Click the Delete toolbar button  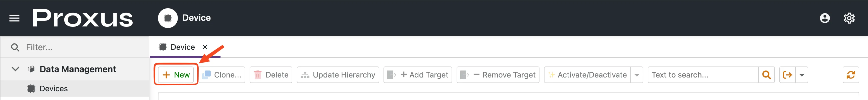click(271, 75)
